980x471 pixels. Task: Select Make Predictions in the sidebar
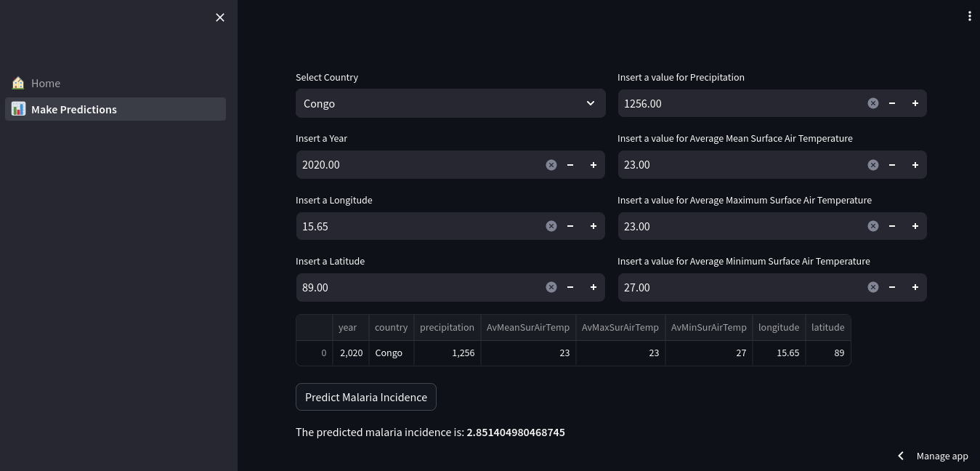coord(73,109)
